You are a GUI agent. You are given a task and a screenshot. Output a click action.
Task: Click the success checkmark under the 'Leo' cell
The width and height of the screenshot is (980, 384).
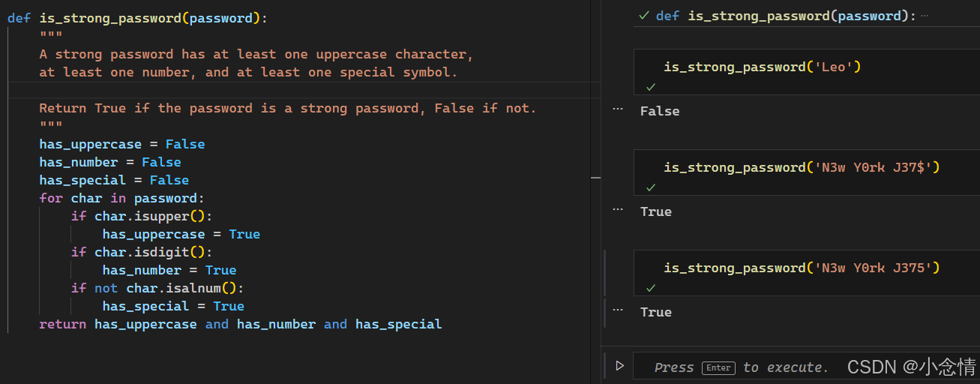(651, 87)
